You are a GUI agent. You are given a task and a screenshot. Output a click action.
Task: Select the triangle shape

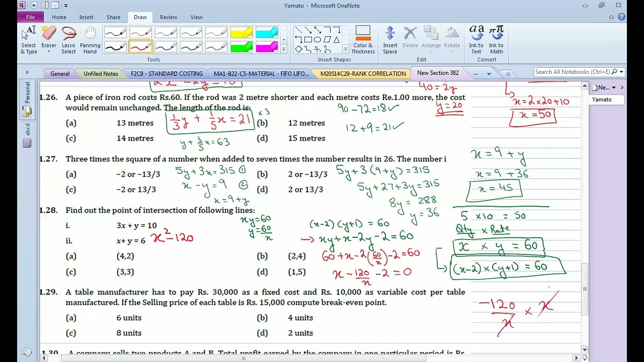337,40
